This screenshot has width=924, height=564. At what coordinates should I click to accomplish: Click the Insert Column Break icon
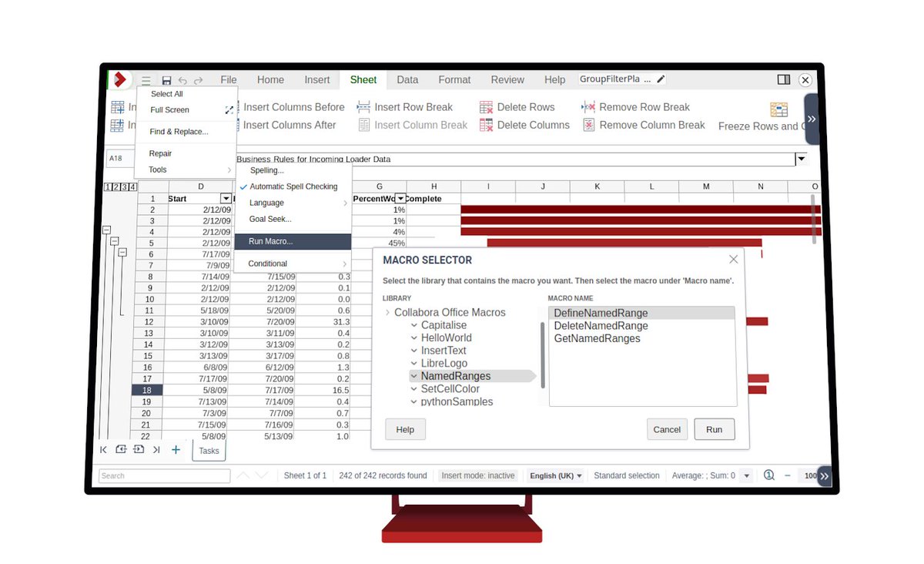[363, 125]
